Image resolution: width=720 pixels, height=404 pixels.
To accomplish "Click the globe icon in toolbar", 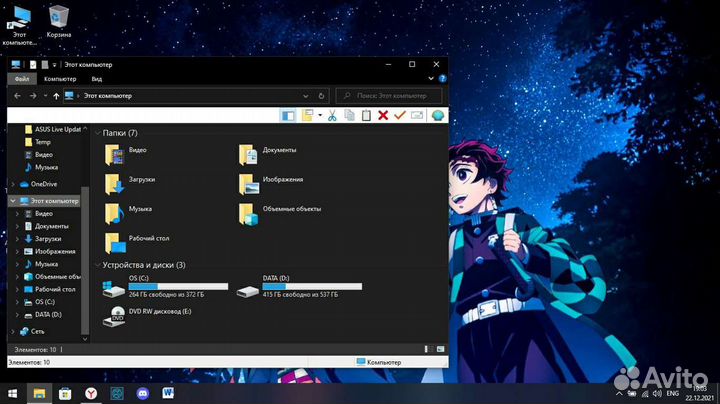I will click(437, 115).
